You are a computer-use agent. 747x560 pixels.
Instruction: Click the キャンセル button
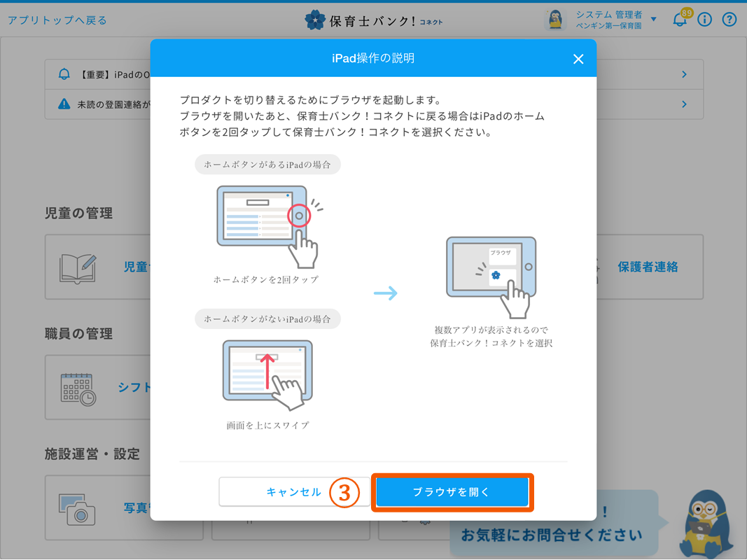click(x=293, y=492)
